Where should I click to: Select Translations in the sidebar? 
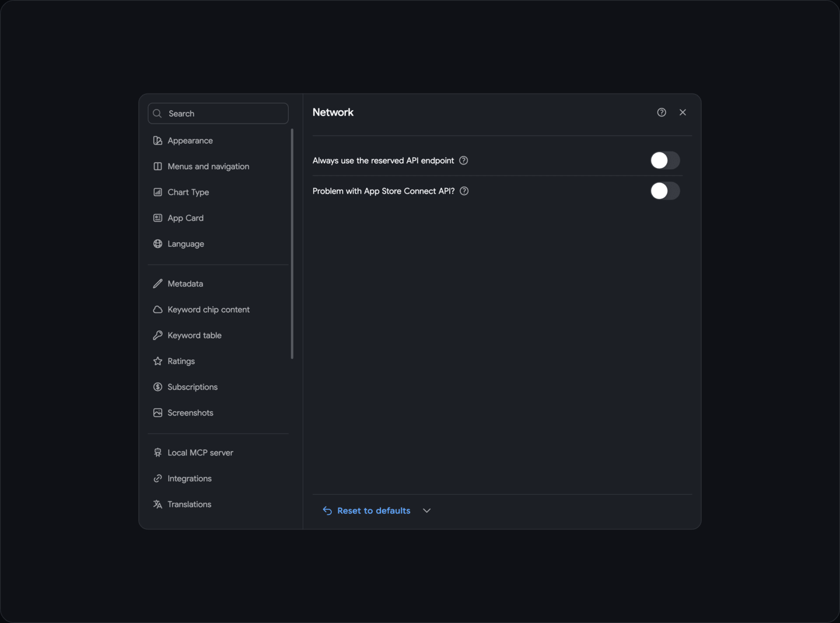click(x=218, y=504)
